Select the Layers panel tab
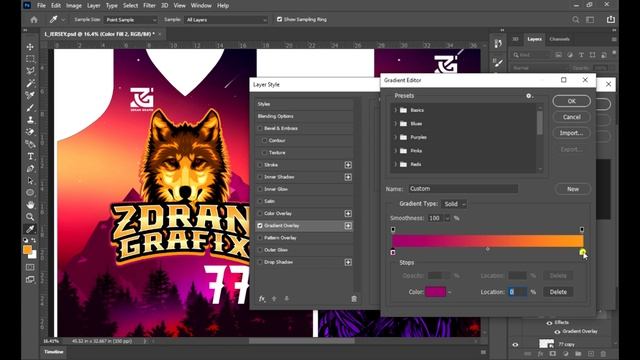 point(534,39)
